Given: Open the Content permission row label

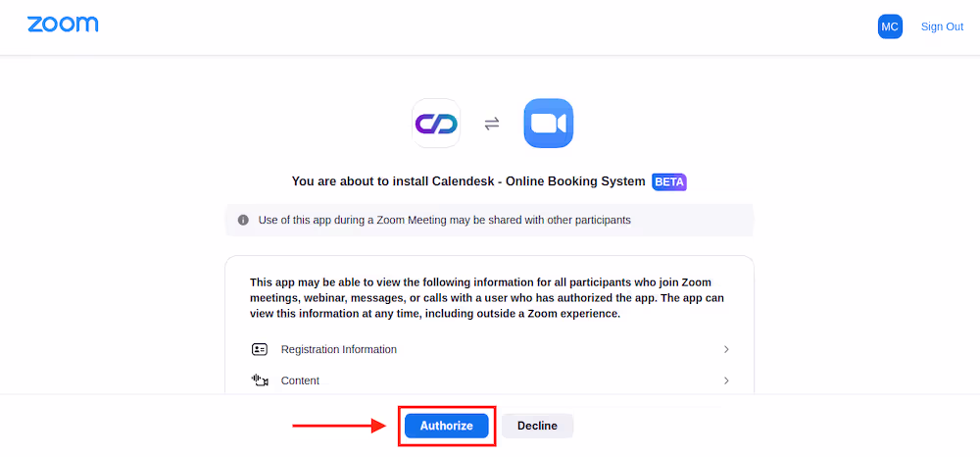Looking at the screenshot, I should (x=300, y=381).
